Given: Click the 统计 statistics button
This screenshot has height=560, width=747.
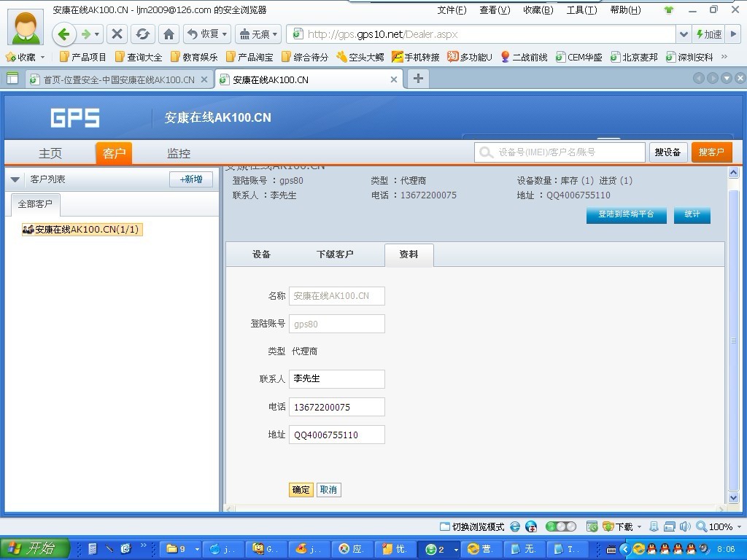Looking at the screenshot, I should [692, 215].
